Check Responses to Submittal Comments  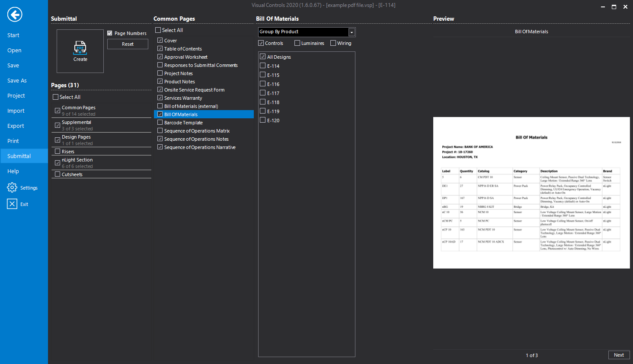click(160, 65)
